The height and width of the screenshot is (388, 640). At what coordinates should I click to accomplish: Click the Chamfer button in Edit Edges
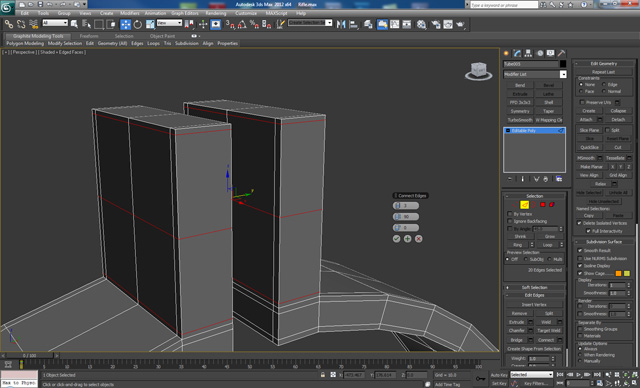[x=517, y=330]
